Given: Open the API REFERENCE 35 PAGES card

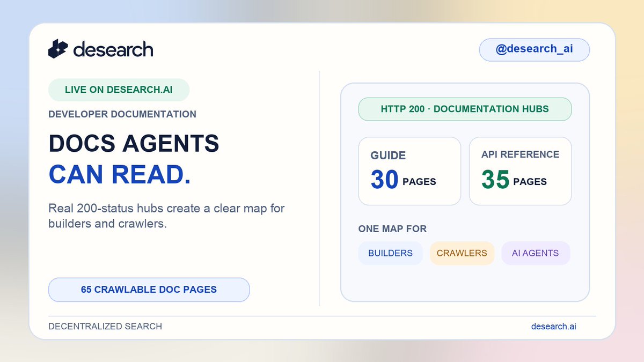Looking at the screenshot, I should pyautogui.click(x=520, y=171).
